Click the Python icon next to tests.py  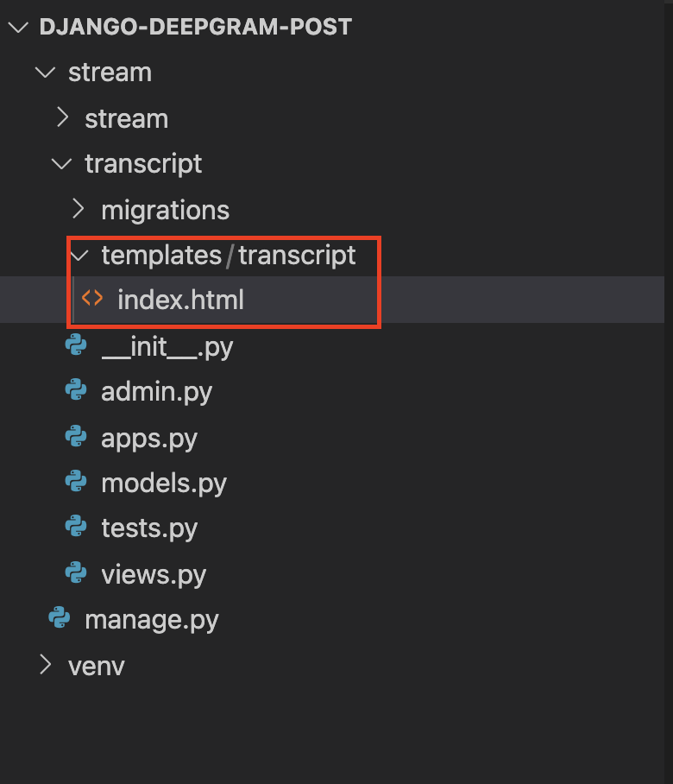(x=76, y=527)
